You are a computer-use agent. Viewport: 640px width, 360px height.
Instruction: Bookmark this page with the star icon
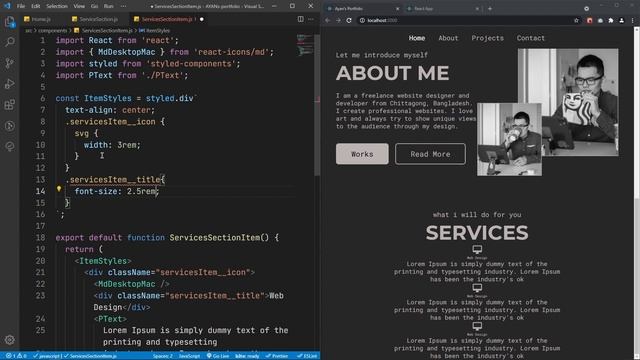576,20
